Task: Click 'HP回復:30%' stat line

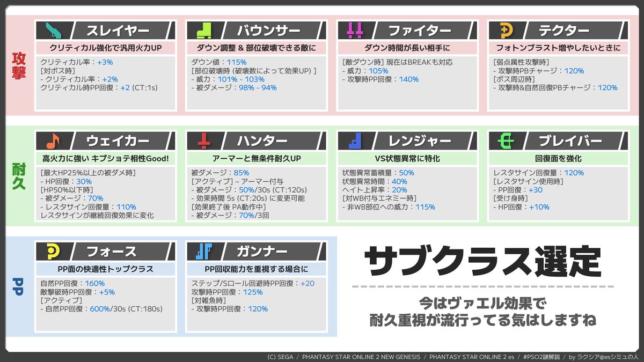Action: pos(65,181)
